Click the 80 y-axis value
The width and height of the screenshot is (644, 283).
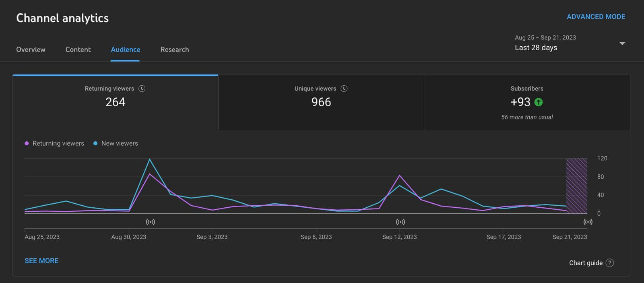click(x=601, y=177)
